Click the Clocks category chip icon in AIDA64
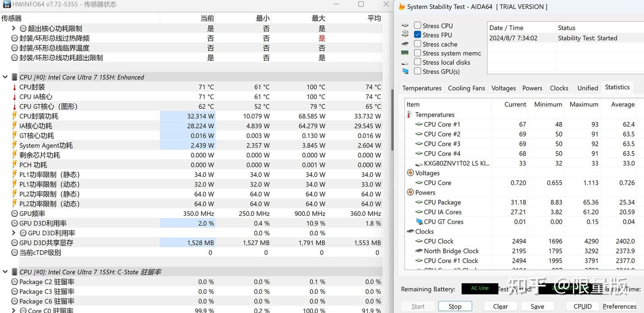 tap(410, 231)
